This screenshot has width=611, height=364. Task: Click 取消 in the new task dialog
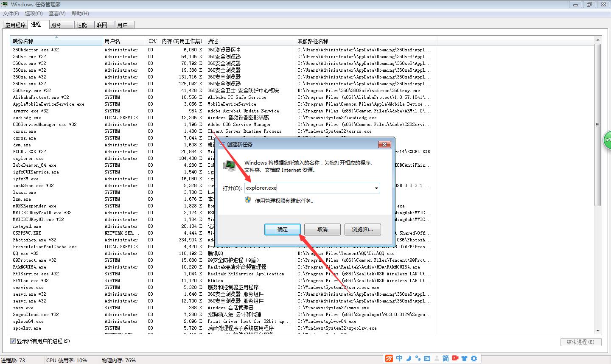(x=322, y=230)
